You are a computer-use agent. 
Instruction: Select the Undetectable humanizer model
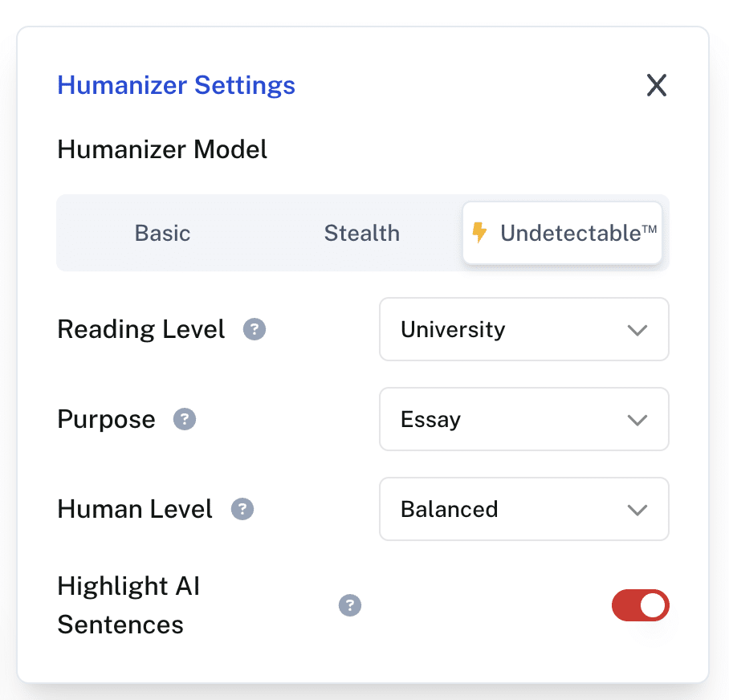(x=562, y=233)
